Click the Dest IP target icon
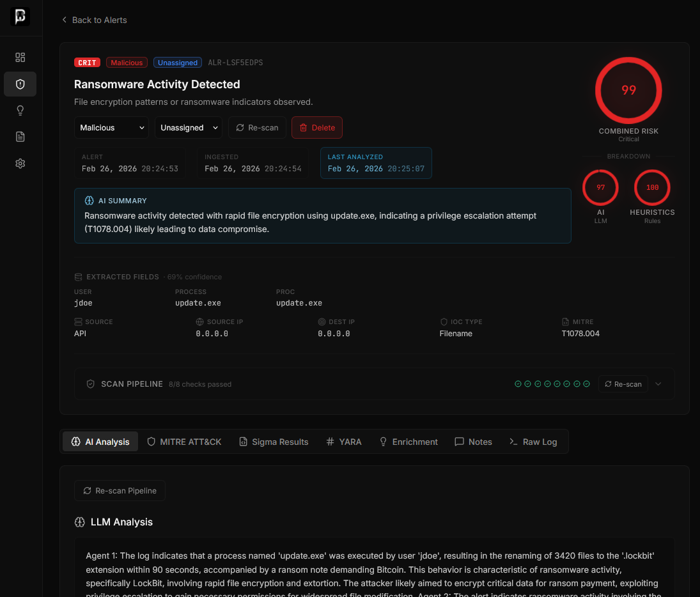700x597 pixels. [x=322, y=322]
